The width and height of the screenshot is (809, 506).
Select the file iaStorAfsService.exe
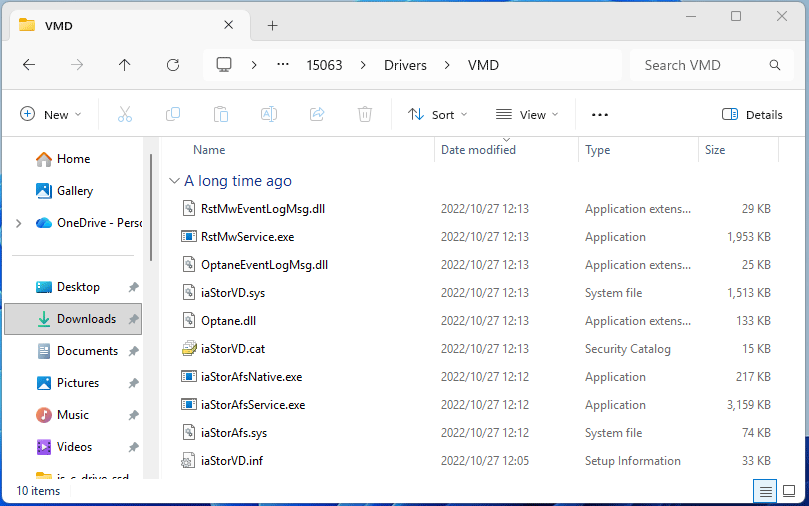click(253, 405)
